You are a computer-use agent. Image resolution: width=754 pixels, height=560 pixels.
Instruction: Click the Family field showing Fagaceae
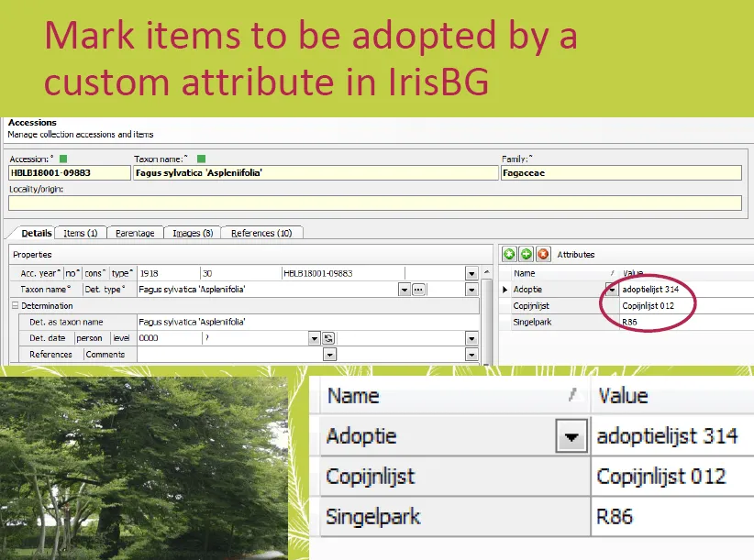(621, 173)
